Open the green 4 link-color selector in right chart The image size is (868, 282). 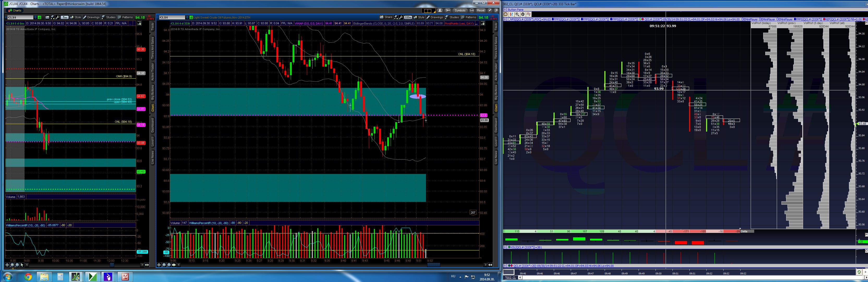(191, 17)
